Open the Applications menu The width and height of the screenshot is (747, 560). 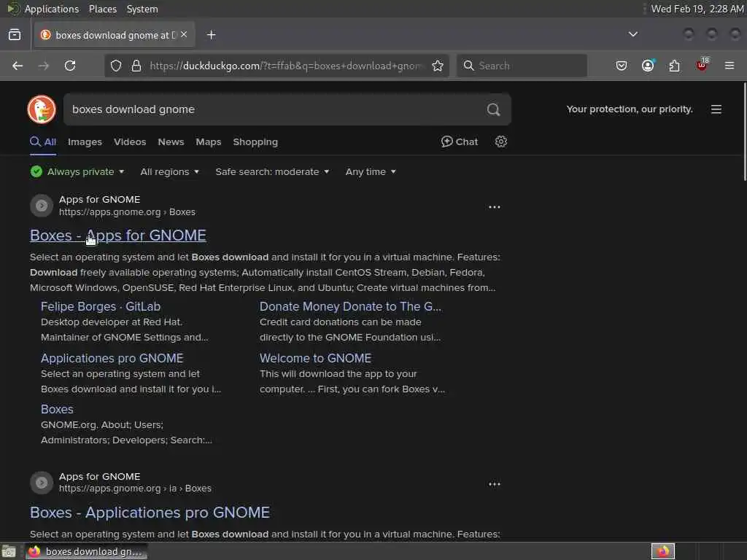coord(52,9)
